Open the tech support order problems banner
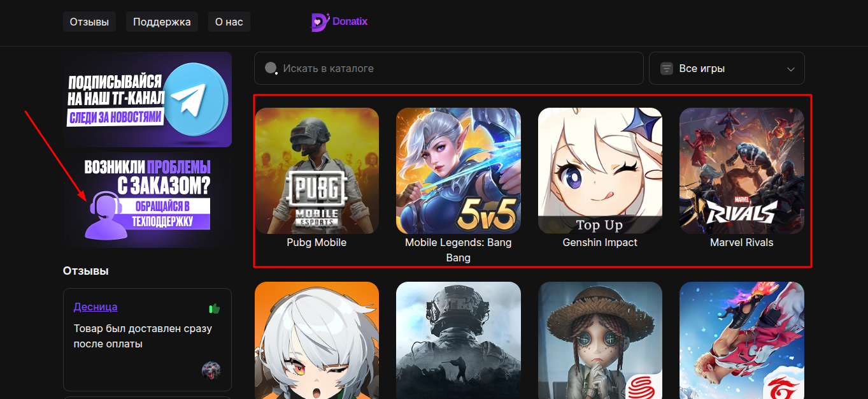The height and width of the screenshot is (399, 868). [x=147, y=200]
